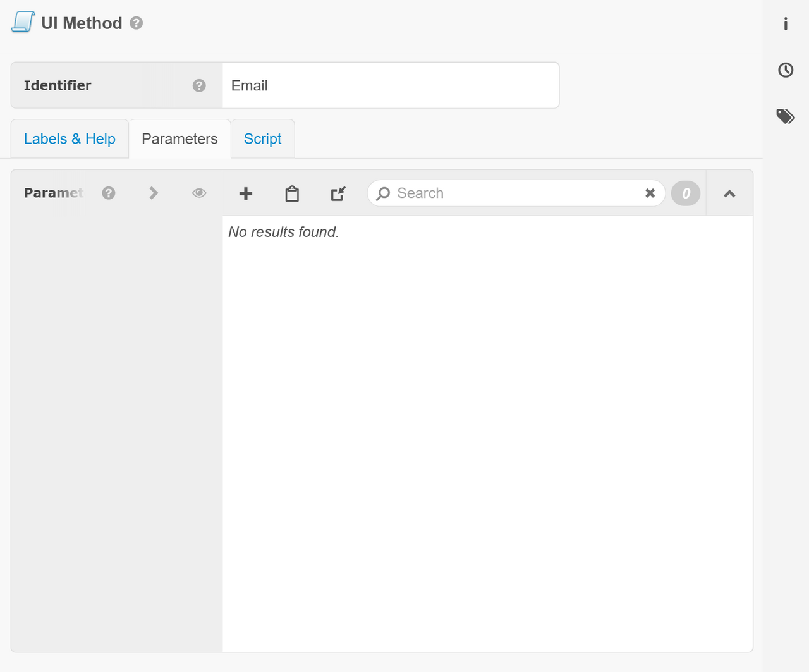809x672 pixels.
Task: Open the tags icon in sidebar
Action: coord(786,116)
